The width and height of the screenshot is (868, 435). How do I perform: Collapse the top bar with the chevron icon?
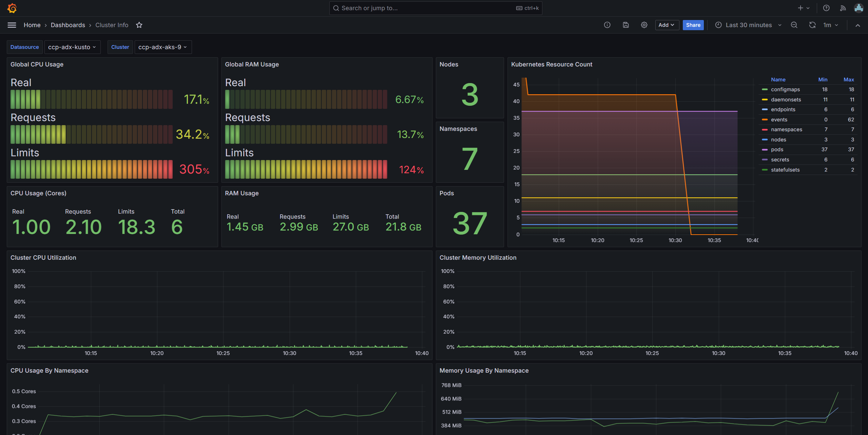point(858,25)
